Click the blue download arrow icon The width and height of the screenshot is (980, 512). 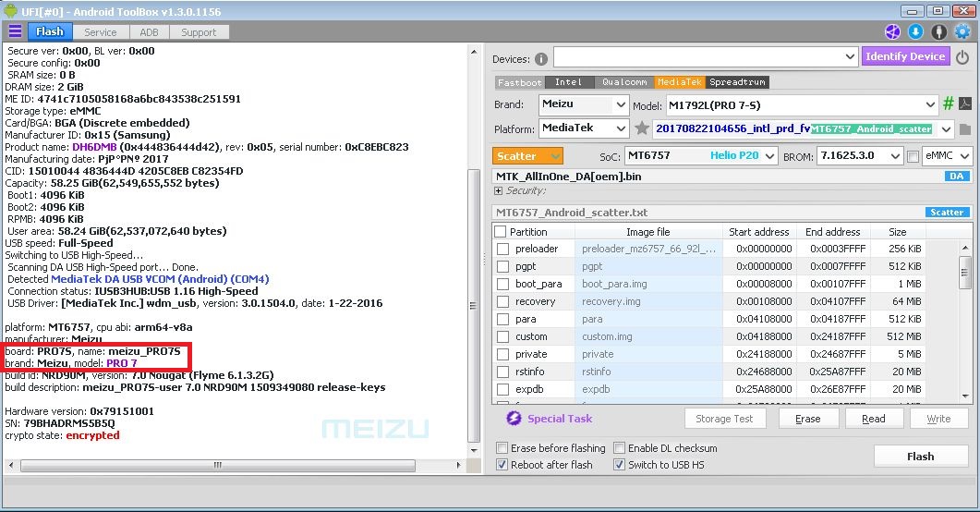[915, 31]
